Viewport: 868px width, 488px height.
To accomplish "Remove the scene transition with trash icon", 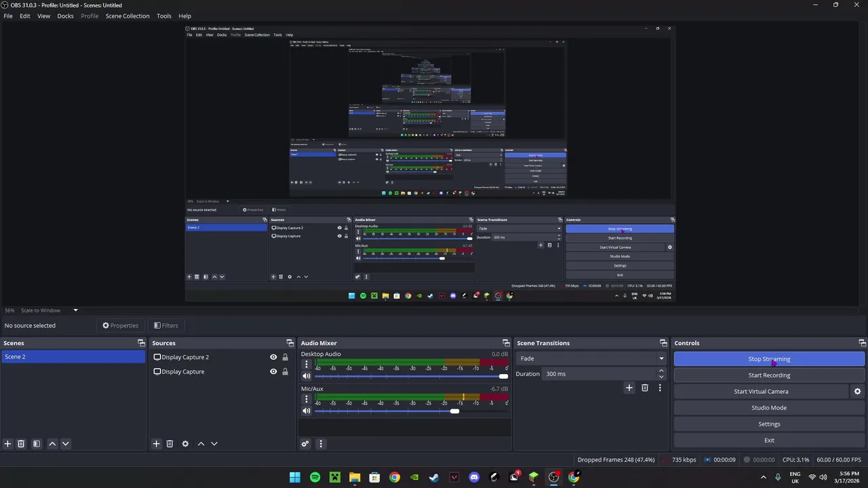I will click(x=645, y=388).
